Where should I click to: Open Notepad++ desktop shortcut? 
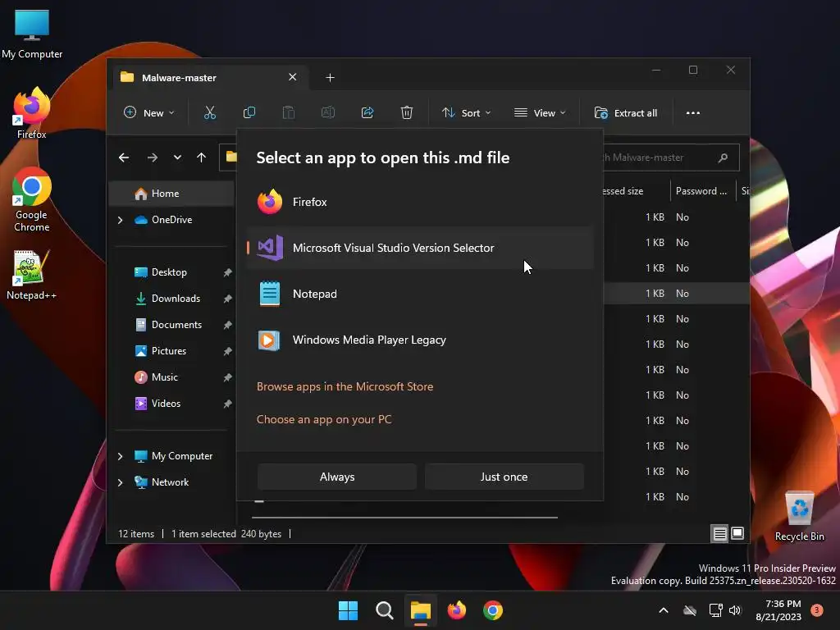pyautogui.click(x=32, y=276)
